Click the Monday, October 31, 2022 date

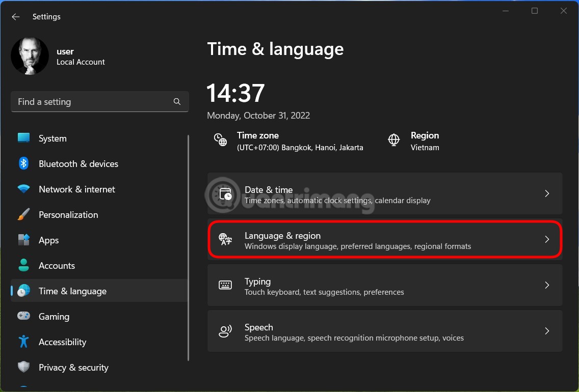pyautogui.click(x=258, y=116)
